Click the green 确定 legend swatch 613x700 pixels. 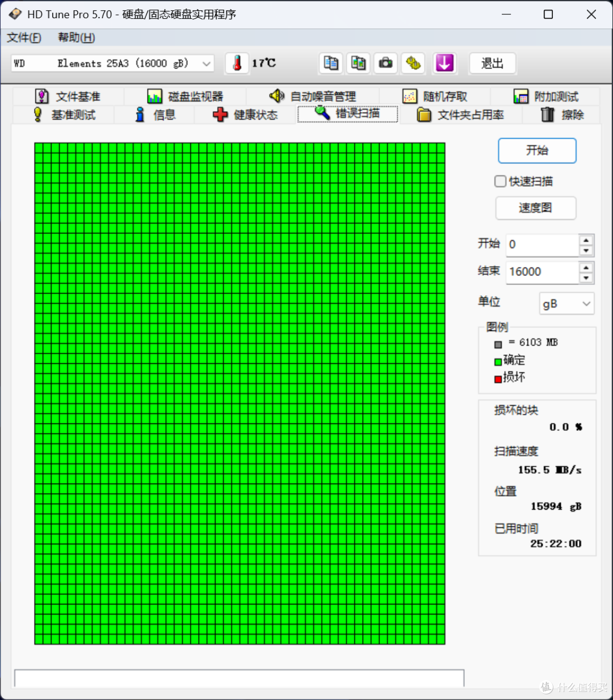[498, 362]
